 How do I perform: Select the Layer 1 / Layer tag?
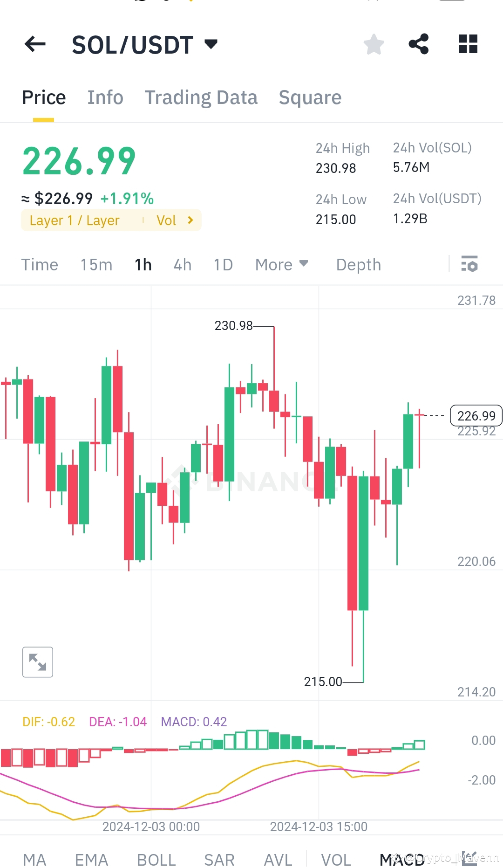point(75,220)
